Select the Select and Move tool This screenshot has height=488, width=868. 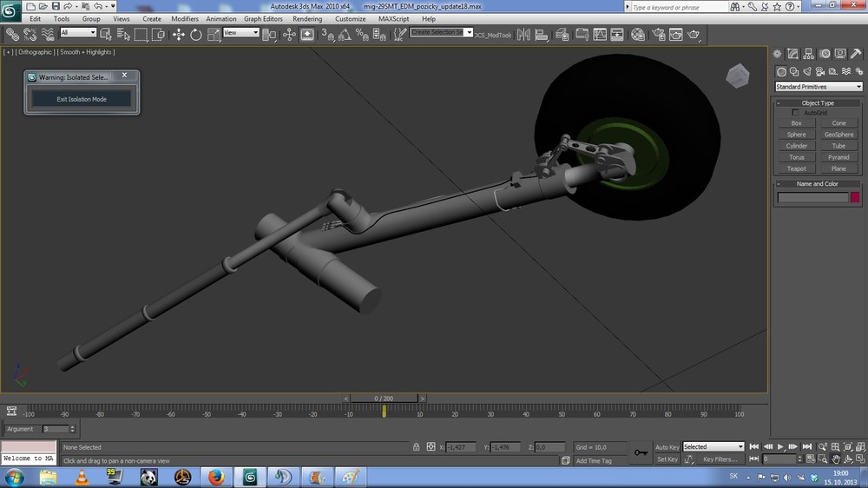178,35
